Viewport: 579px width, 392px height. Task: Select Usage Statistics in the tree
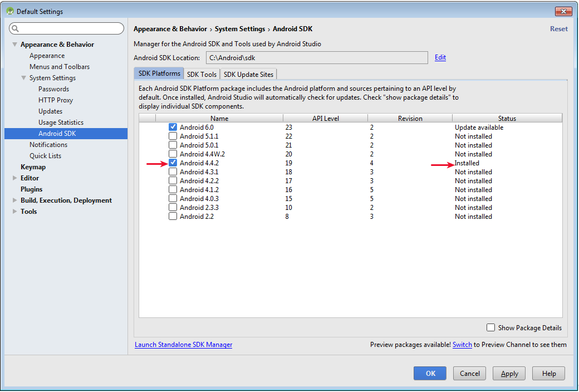61,122
